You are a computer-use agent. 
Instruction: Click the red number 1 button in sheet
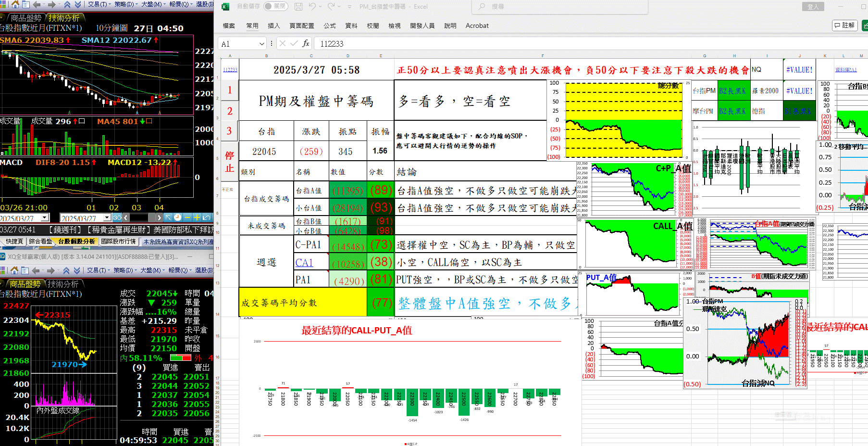click(230, 90)
